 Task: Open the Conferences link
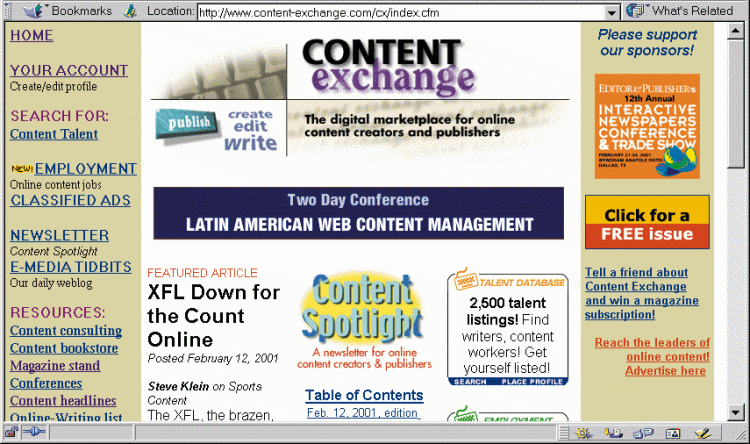click(46, 383)
